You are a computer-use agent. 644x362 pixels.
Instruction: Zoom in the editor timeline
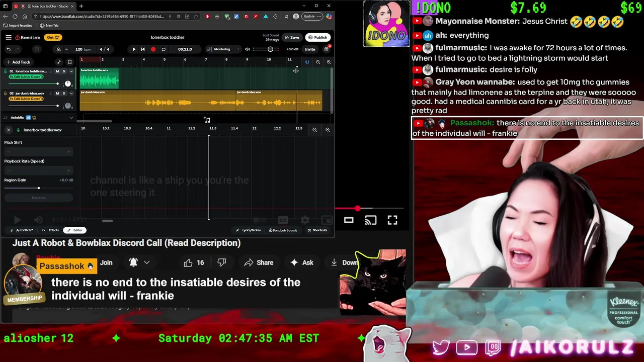(328, 130)
